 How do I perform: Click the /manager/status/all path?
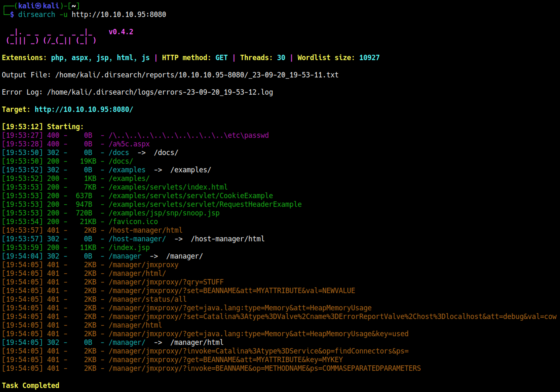148,299
